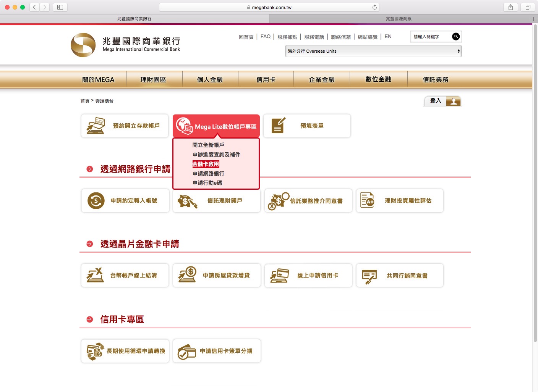Click 雲端櫃台 in breadcrumb
Image resolution: width=538 pixels, height=392 pixels.
tap(104, 101)
